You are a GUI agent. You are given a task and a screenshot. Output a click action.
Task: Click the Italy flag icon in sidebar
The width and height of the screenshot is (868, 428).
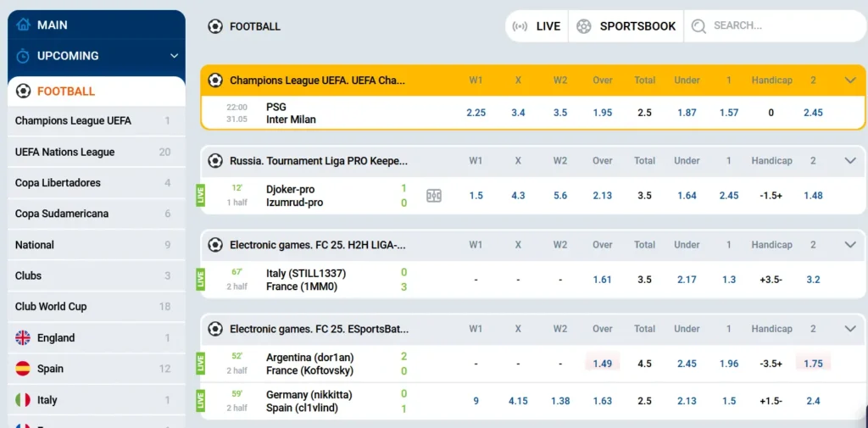tap(23, 400)
